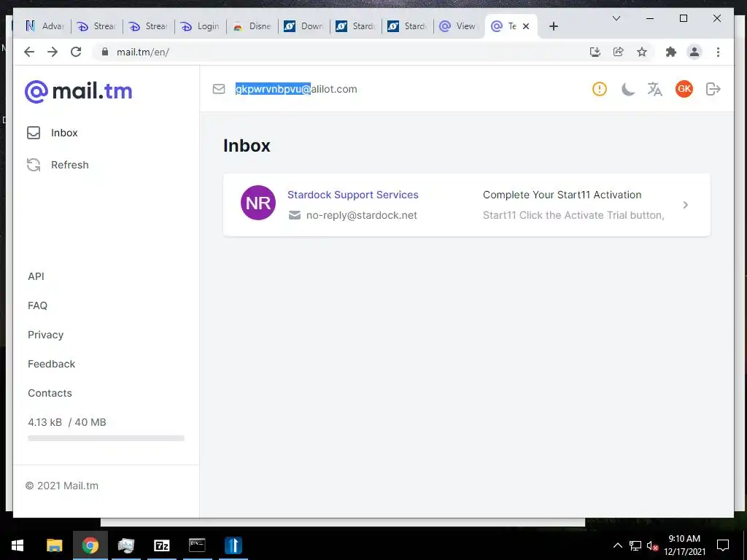Switch to the Down tab
Viewport: 747px width, 560px height.
pyautogui.click(x=304, y=26)
